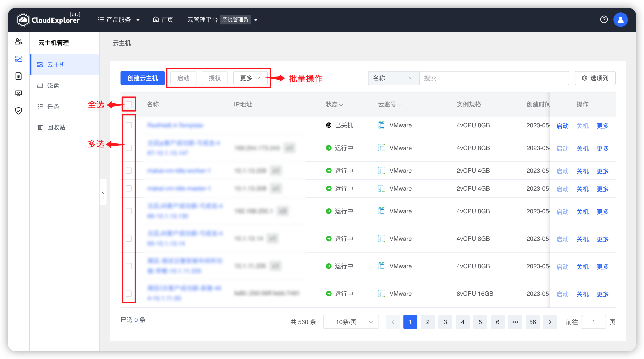Check the row checkbox in the sixth row
The width and height of the screenshot is (644, 359).
129,239
